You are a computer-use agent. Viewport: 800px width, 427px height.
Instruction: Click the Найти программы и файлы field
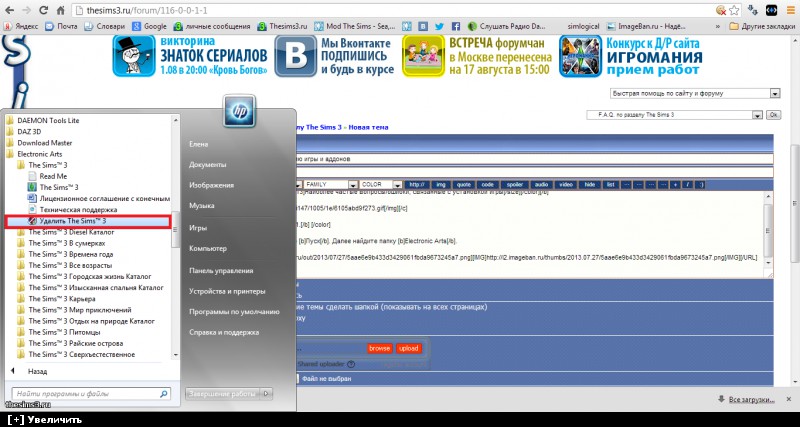point(91,394)
